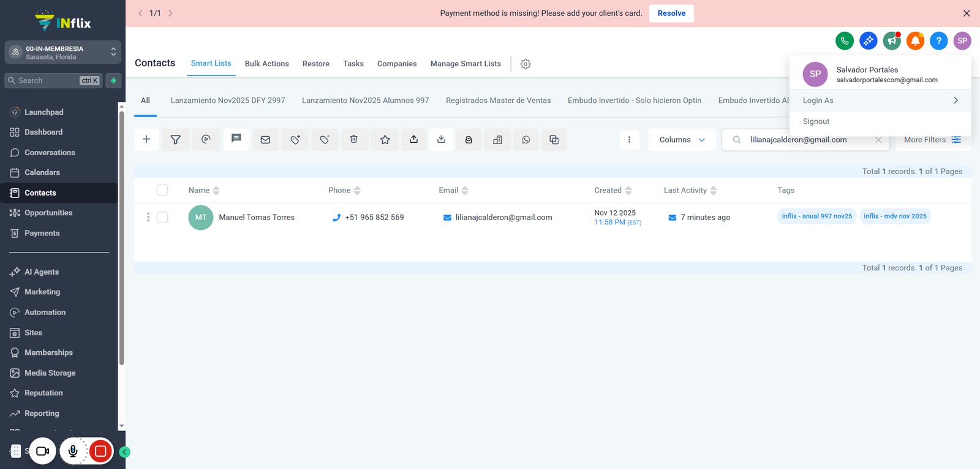Click the sidebar vertical scrollbar
This screenshot has width=980, height=469.
[121, 238]
